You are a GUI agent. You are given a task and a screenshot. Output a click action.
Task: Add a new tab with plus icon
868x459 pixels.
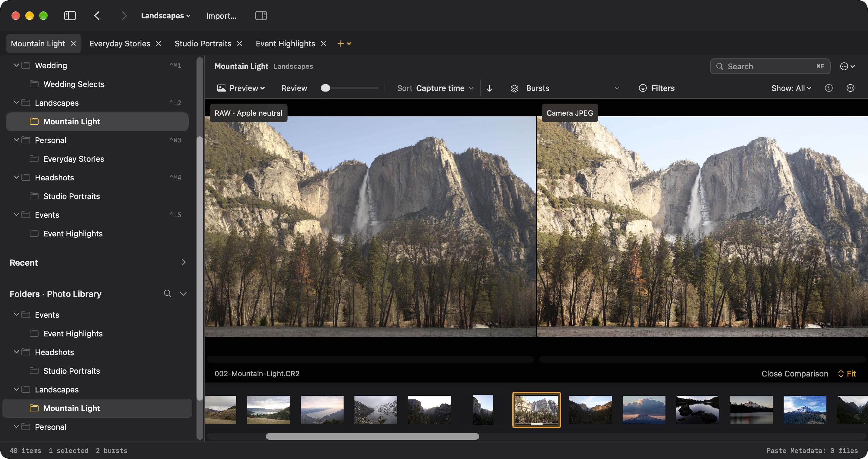pyautogui.click(x=340, y=43)
